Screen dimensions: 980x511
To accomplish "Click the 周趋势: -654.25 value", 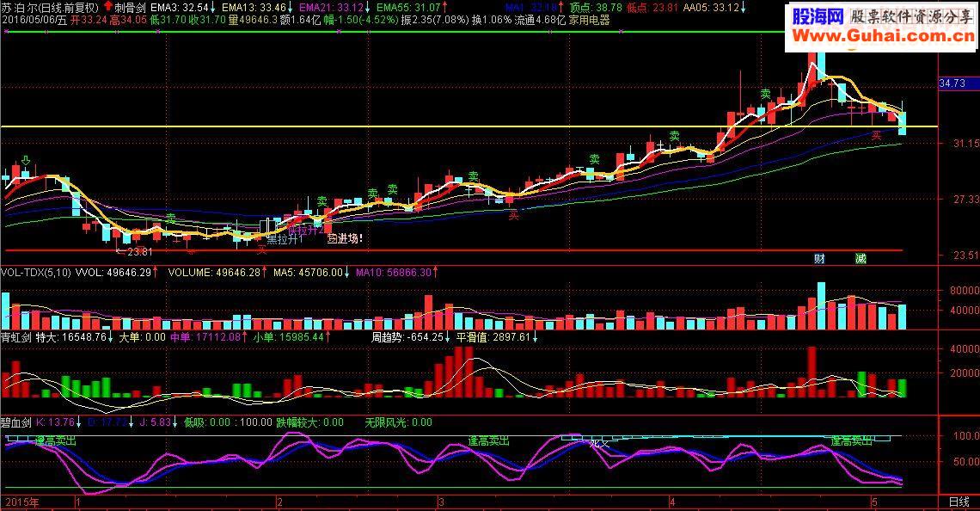I will [407, 337].
